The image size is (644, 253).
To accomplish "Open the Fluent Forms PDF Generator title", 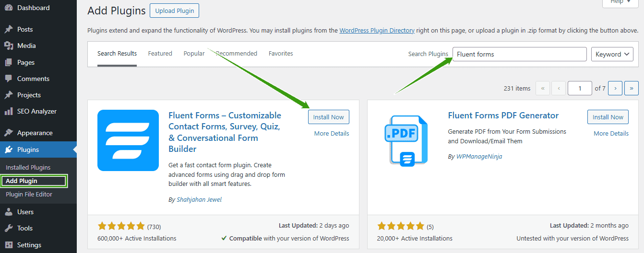I will (503, 115).
